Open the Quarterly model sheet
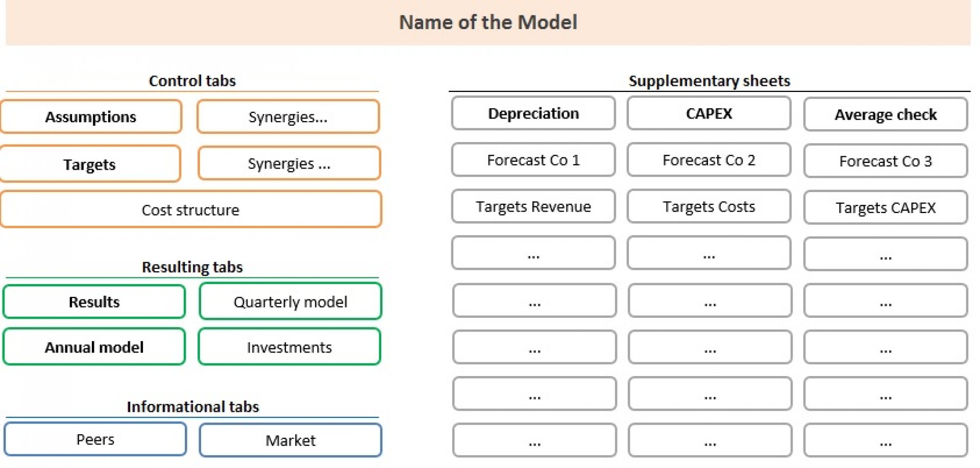 pyautogui.click(x=290, y=301)
